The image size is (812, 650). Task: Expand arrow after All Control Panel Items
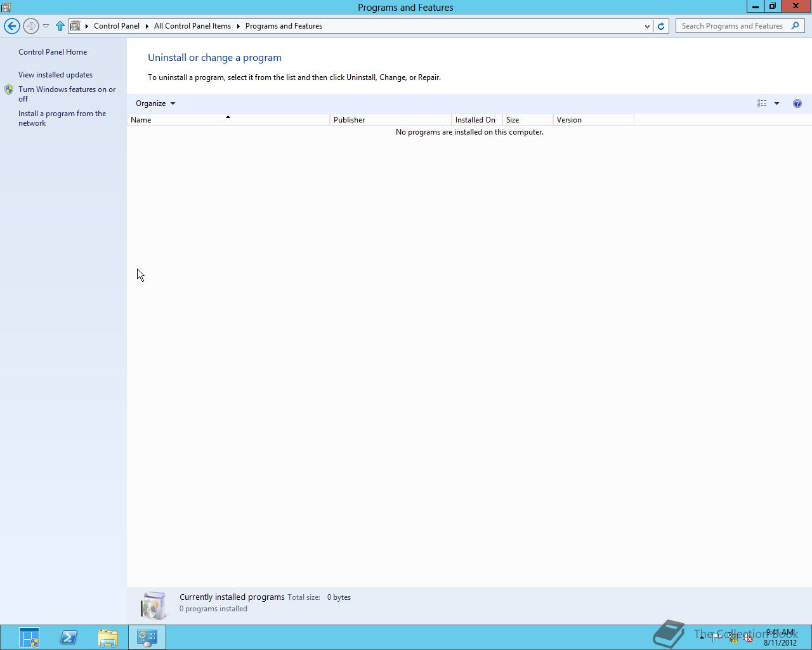[x=239, y=26]
